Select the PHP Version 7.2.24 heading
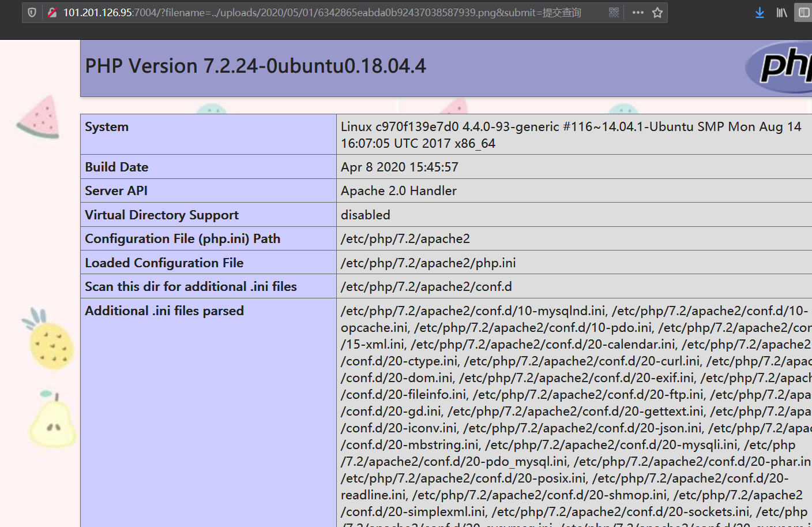 coord(255,66)
